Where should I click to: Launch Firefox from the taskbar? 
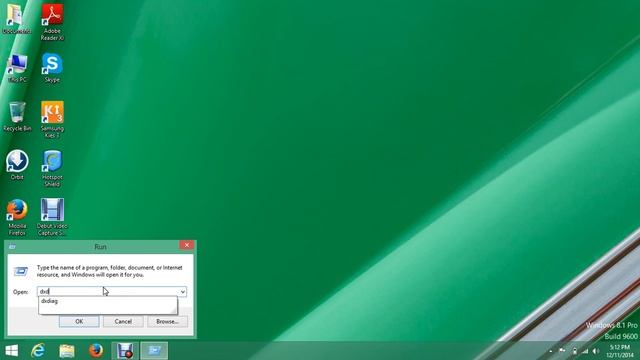point(96,351)
